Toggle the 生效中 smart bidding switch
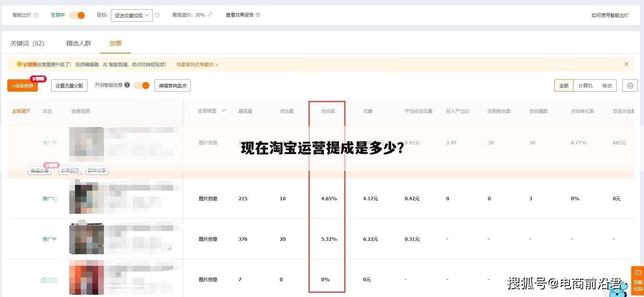This screenshot has height=297, width=644. (77, 15)
